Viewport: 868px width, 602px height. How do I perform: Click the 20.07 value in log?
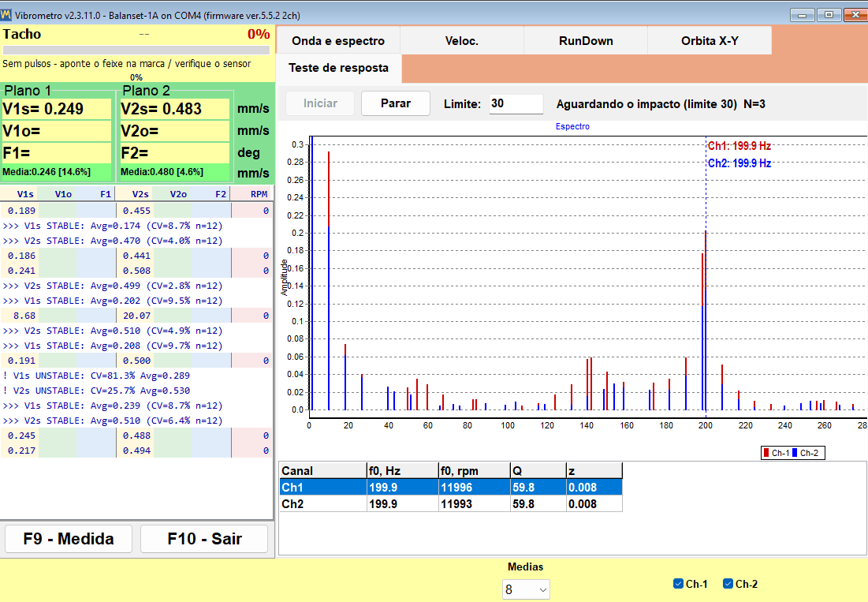tap(136, 316)
